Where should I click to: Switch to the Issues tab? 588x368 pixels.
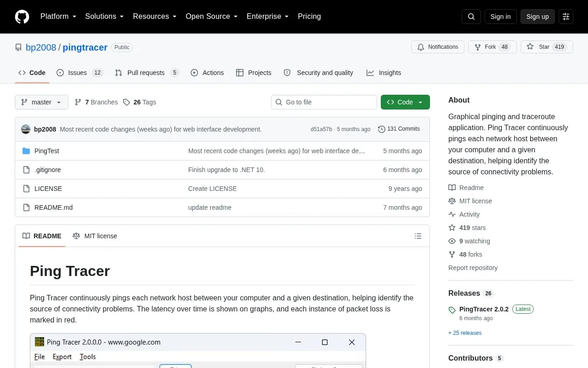pyautogui.click(x=80, y=73)
